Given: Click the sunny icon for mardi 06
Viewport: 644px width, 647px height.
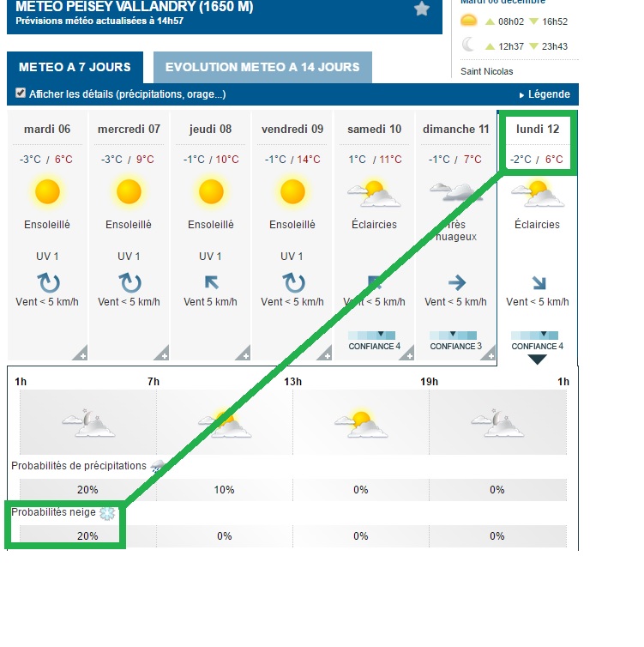Looking at the screenshot, I should (47, 191).
